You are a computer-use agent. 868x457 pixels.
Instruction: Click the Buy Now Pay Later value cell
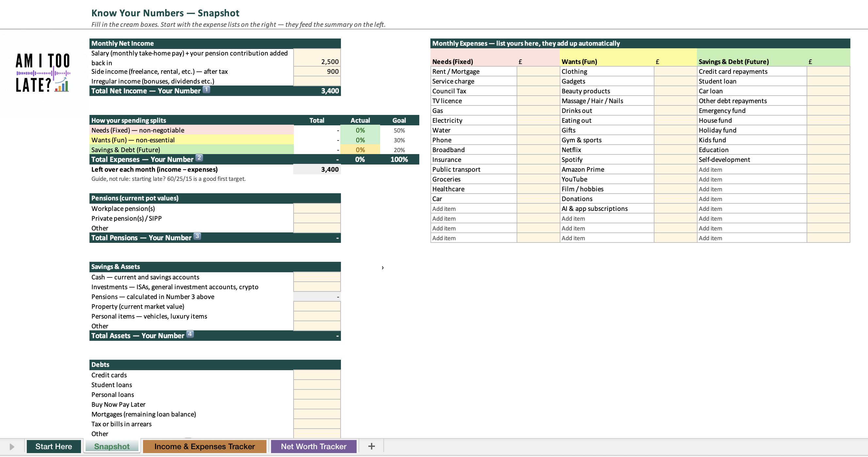(x=317, y=404)
